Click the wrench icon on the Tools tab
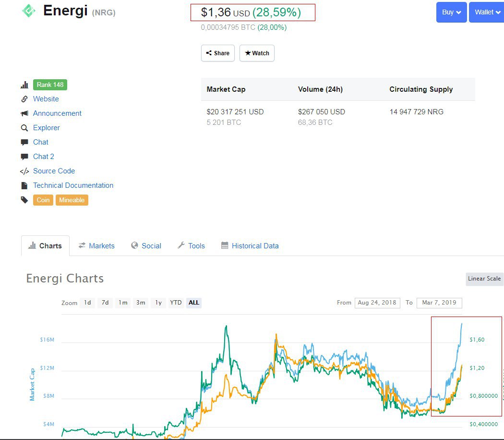 point(181,245)
